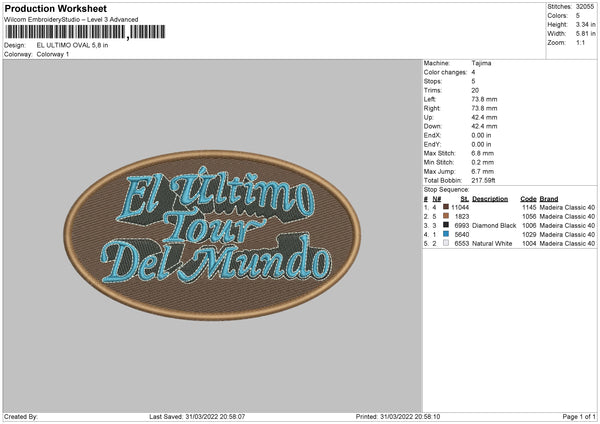This screenshot has width=600, height=424.
Task: Click the 'Trims:' value 20
Action: 475,90
